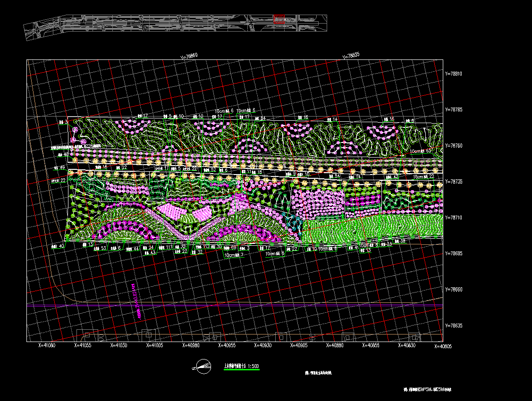
Task: Select the Y=78760 coordinate label
Action: point(454,145)
